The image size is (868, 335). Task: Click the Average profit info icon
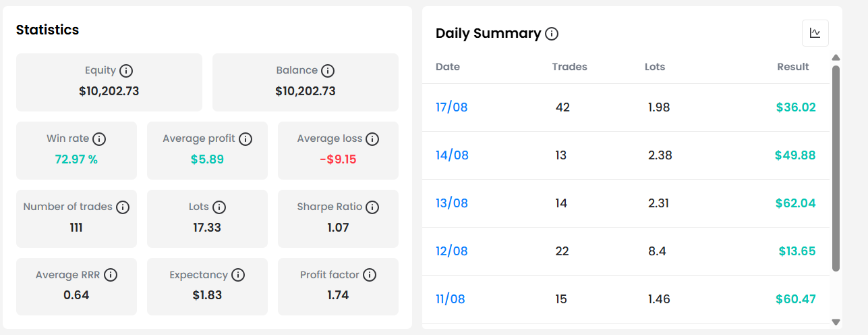click(245, 138)
